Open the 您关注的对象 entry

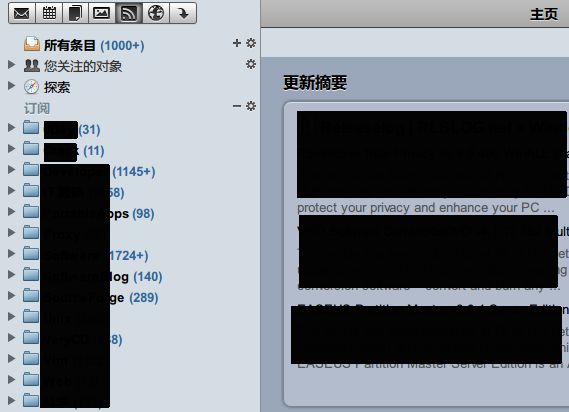pyautogui.click(x=83, y=66)
